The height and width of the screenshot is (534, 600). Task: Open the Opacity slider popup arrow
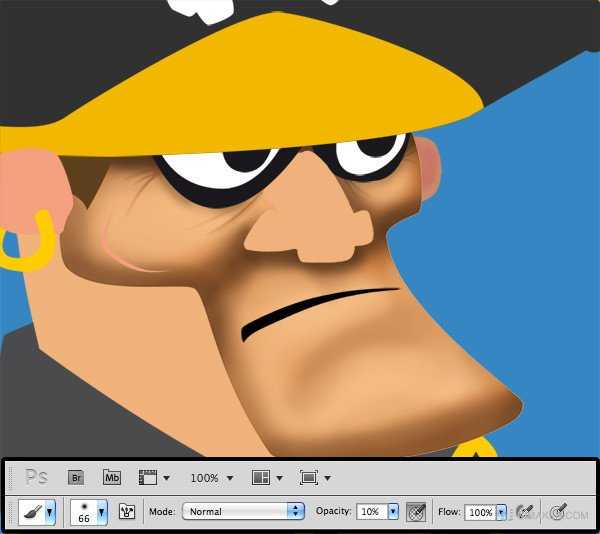[393, 512]
